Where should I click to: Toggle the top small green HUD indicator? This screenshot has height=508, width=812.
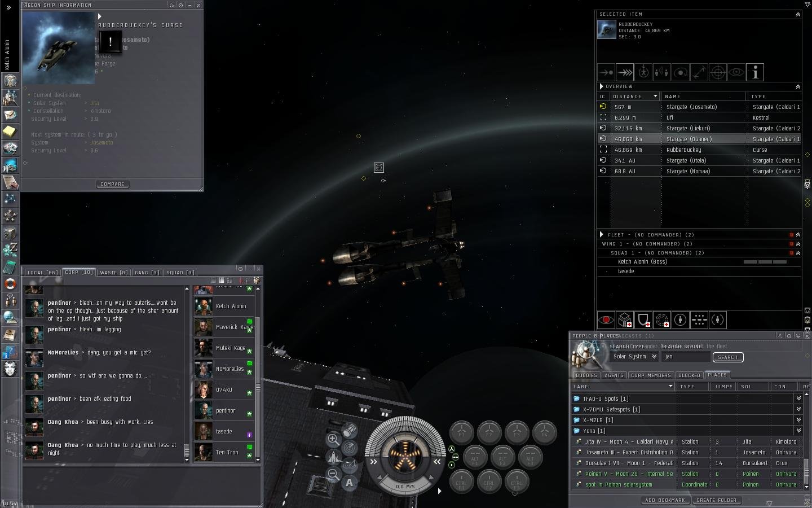pos(452,449)
